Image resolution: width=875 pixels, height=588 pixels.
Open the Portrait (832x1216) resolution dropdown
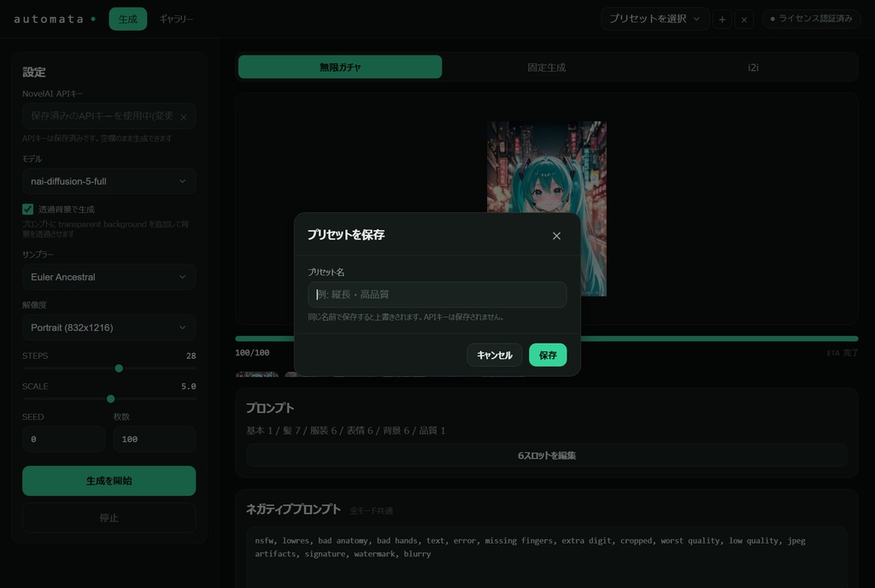[109, 327]
